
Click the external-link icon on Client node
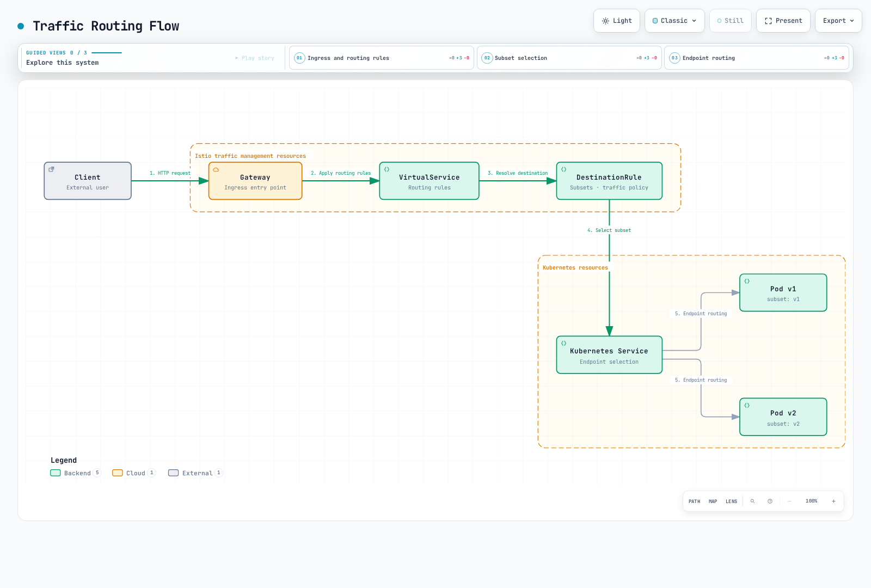52,169
